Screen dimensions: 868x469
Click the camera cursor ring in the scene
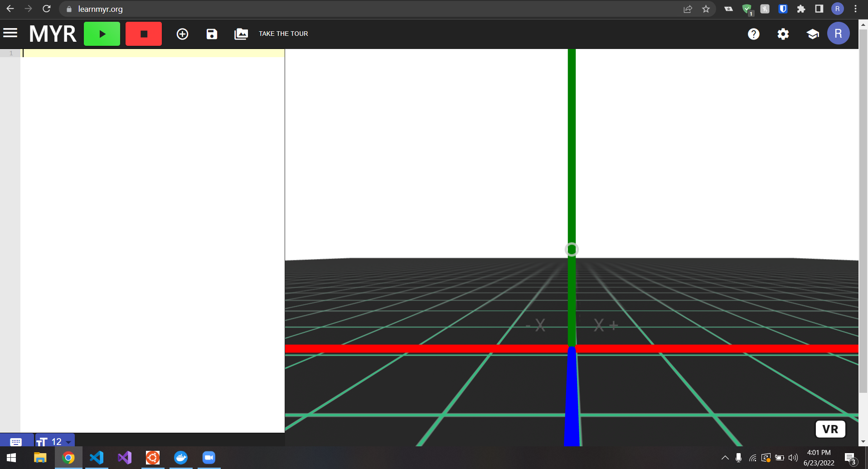click(572, 249)
